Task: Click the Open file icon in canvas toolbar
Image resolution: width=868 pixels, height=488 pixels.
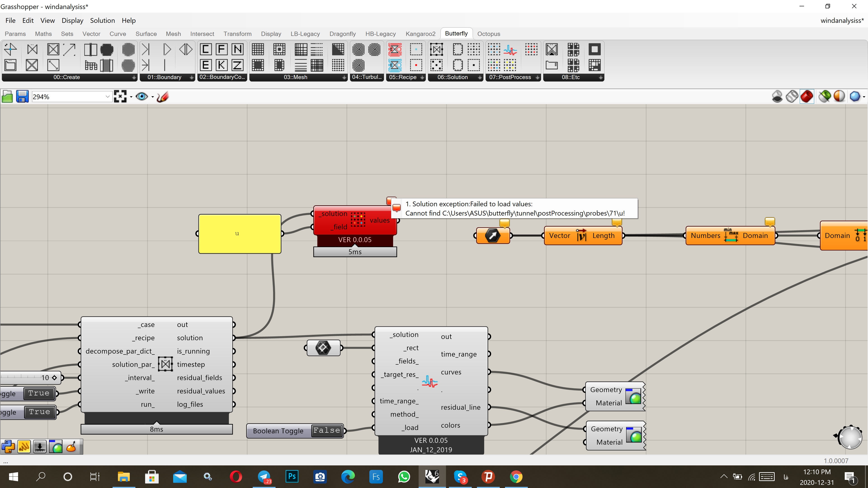Action: pos(7,97)
